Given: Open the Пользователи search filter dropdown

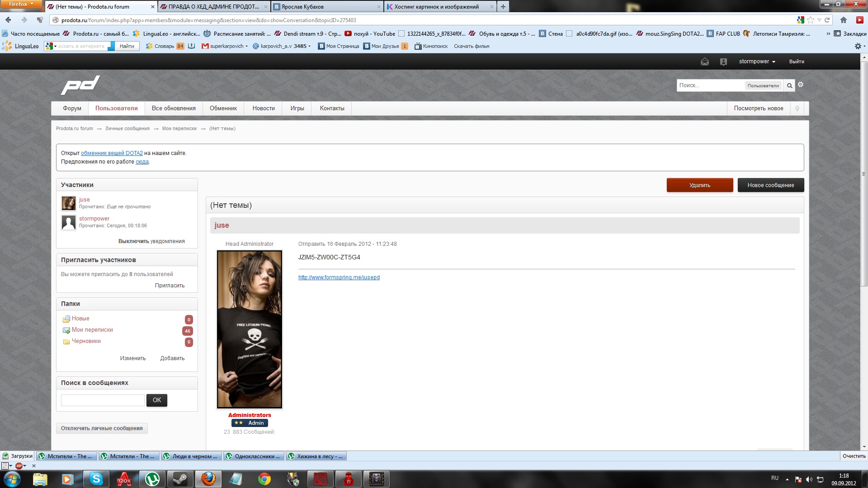Looking at the screenshot, I should click(763, 85).
